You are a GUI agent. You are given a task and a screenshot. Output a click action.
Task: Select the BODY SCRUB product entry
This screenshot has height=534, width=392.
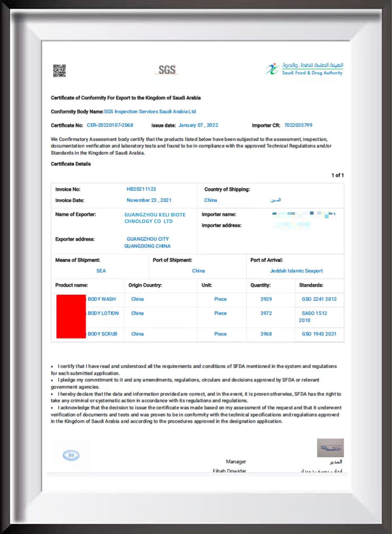point(102,334)
